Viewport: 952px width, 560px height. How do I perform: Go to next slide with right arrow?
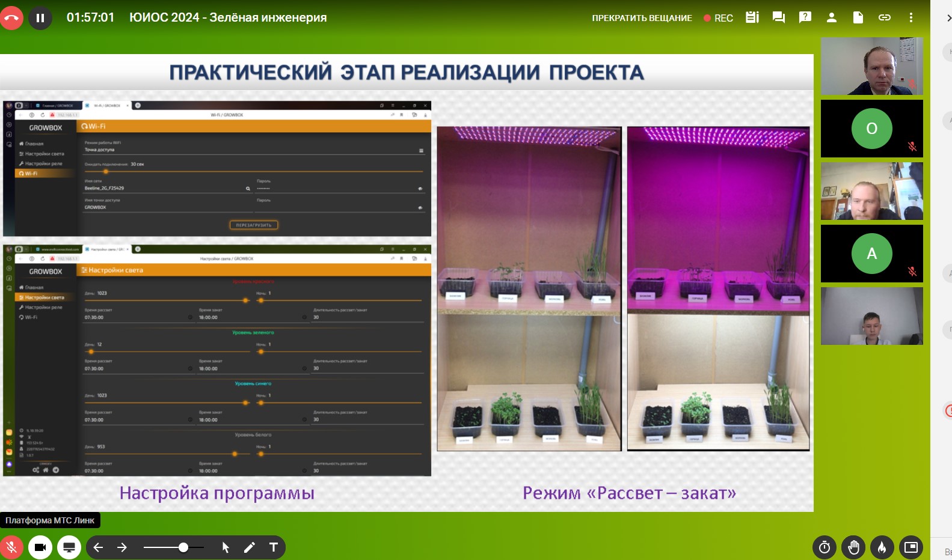point(122,547)
